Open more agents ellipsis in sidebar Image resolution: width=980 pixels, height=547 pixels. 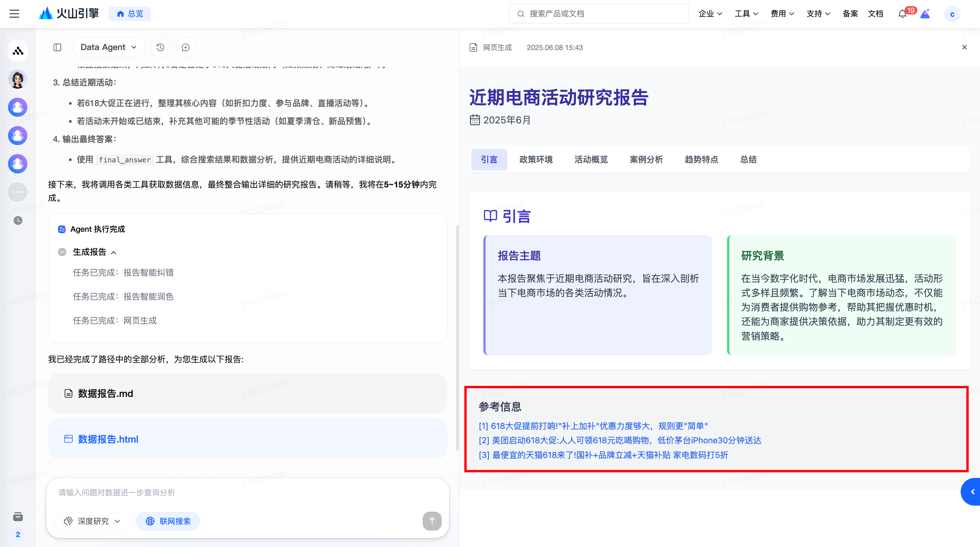point(18,192)
